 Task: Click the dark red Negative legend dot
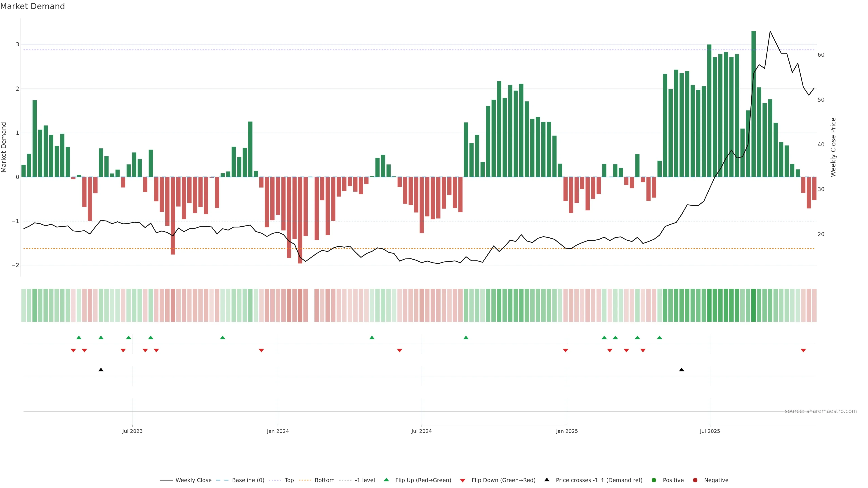[x=695, y=480]
